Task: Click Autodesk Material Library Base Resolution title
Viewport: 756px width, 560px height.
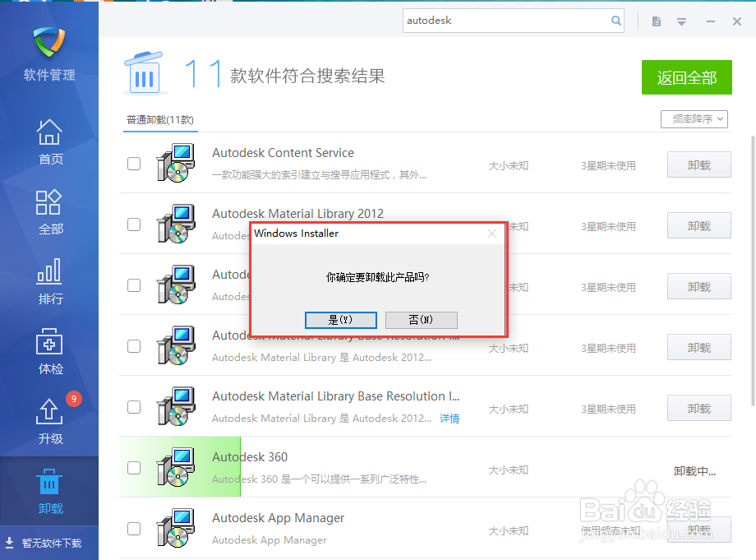Action: coord(336,396)
